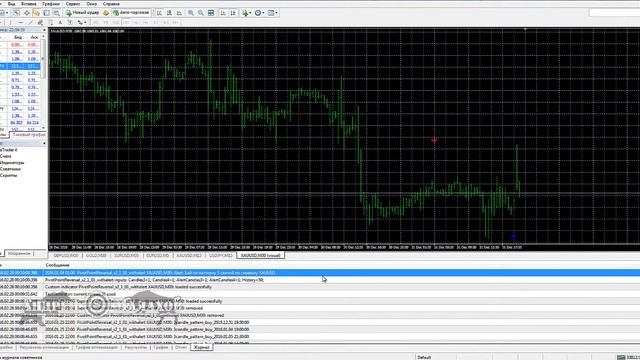The image size is (640, 360).
Task: Expand the Советники tree node
Action: 10,169
